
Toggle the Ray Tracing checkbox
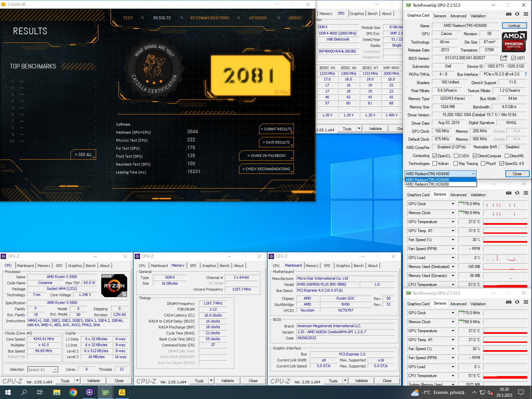[x=456, y=163]
